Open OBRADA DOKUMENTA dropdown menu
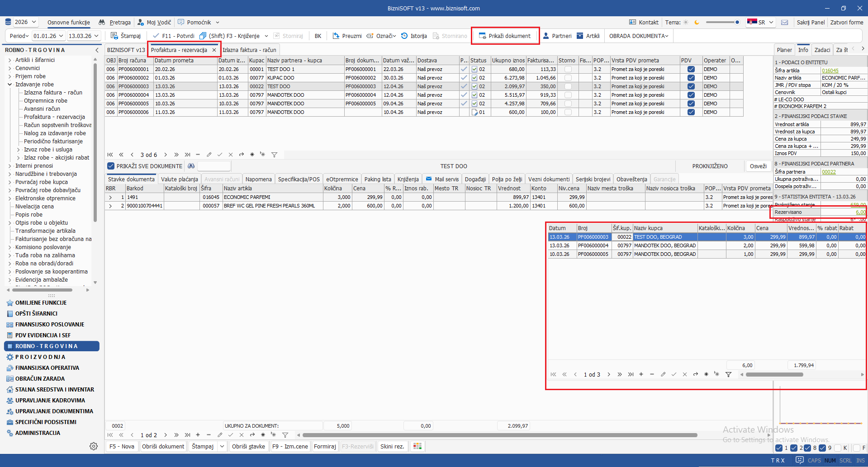The height and width of the screenshot is (467, 868). point(638,36)
